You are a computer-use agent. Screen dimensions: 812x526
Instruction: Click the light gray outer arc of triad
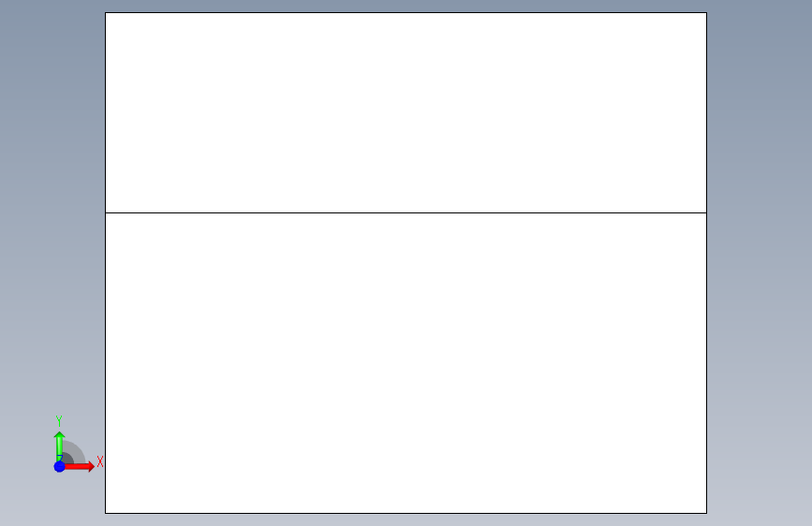click(78, 450)
